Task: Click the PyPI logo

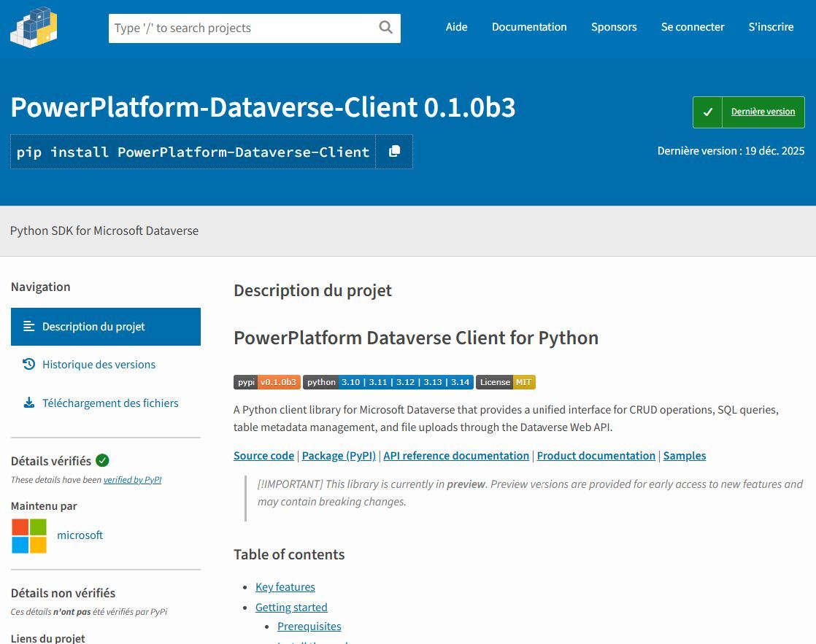Action: pos(34,28)
